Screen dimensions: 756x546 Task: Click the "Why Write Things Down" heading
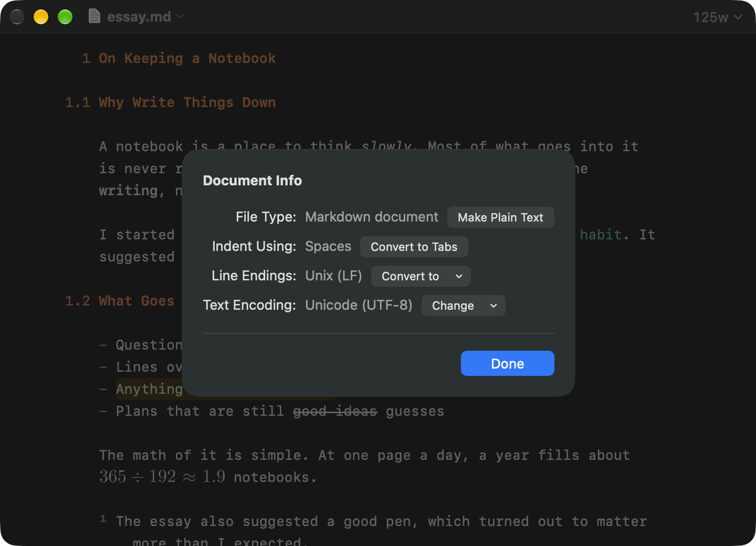[x=187, y=102]
